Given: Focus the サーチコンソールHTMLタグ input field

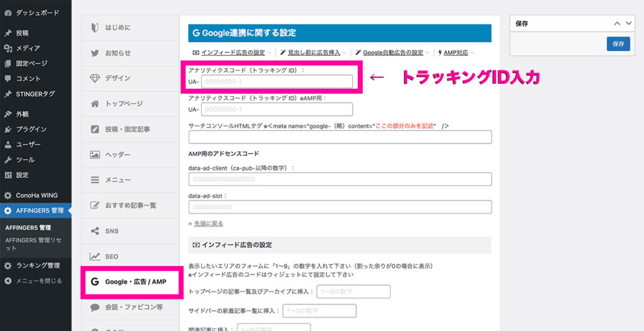Looking at the screenshot, I should [340, 137].
